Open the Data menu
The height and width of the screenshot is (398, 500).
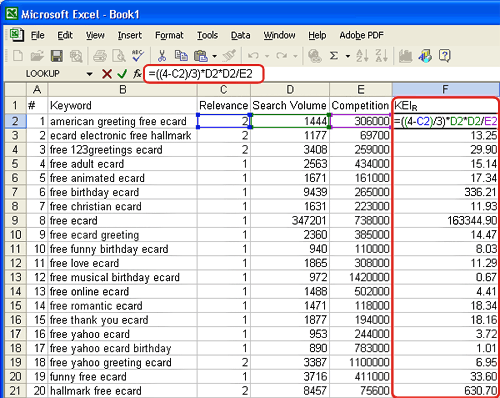pos(240,35)
